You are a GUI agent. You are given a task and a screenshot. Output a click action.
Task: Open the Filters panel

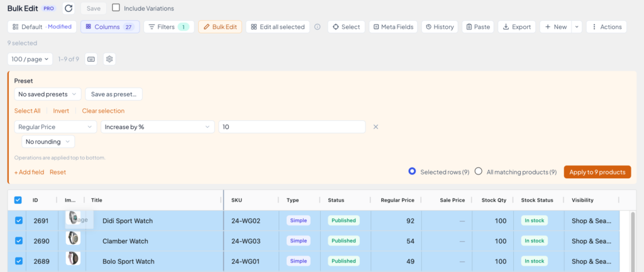(x=169, y=26)
